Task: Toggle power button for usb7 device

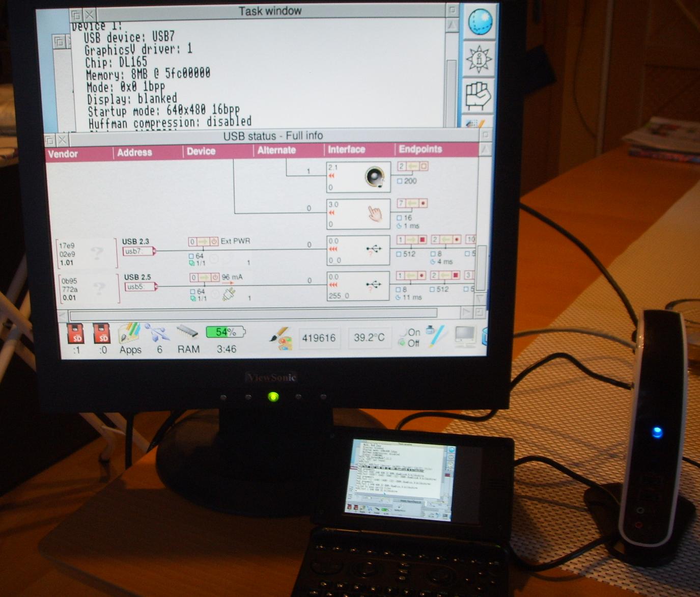Action: pos(214,241)
